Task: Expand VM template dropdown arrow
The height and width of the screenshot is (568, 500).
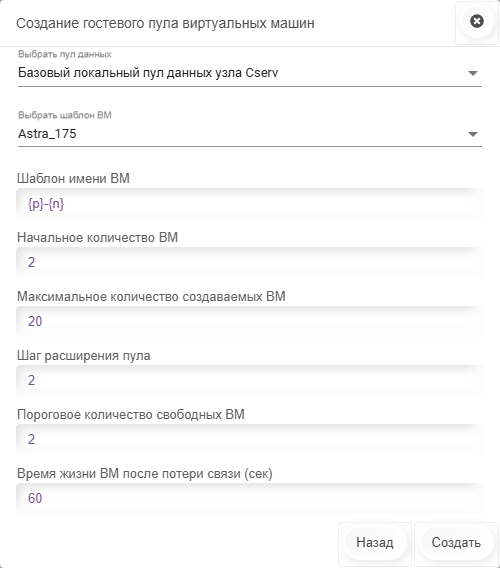Action: (x=472, y=134)
